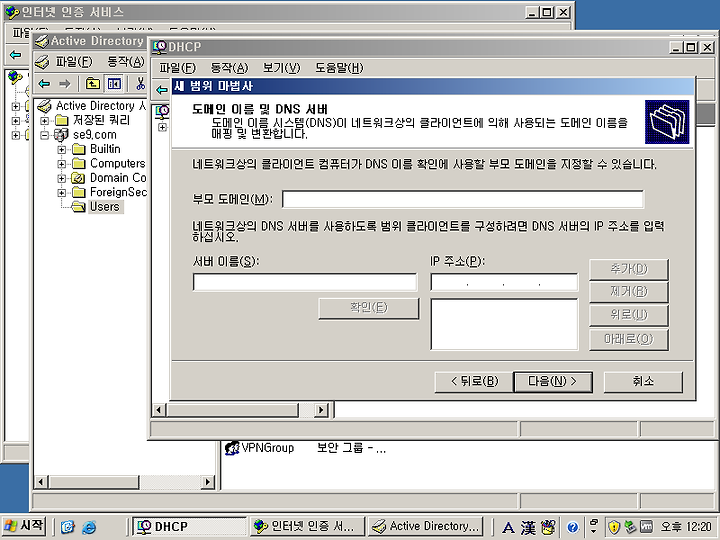The width and height of the screenshot is (720, 540).
Task: Select se9.com domain in tree
Action: click(95, 135)
